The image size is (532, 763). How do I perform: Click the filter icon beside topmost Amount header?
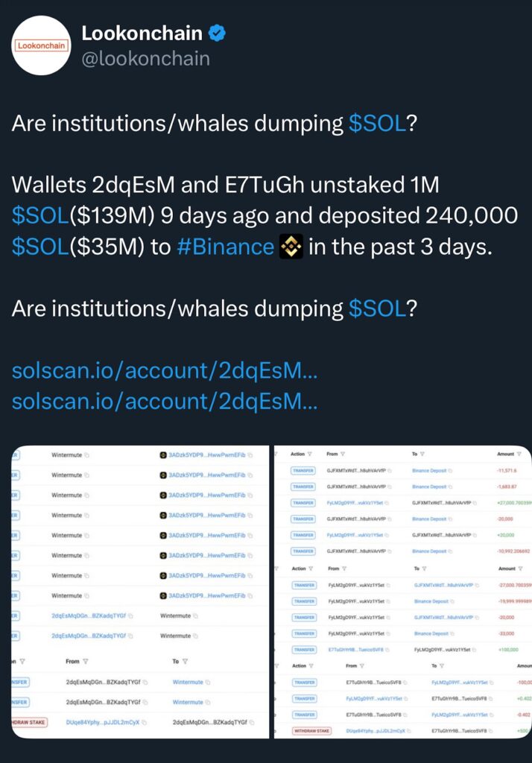coord(519,454)
